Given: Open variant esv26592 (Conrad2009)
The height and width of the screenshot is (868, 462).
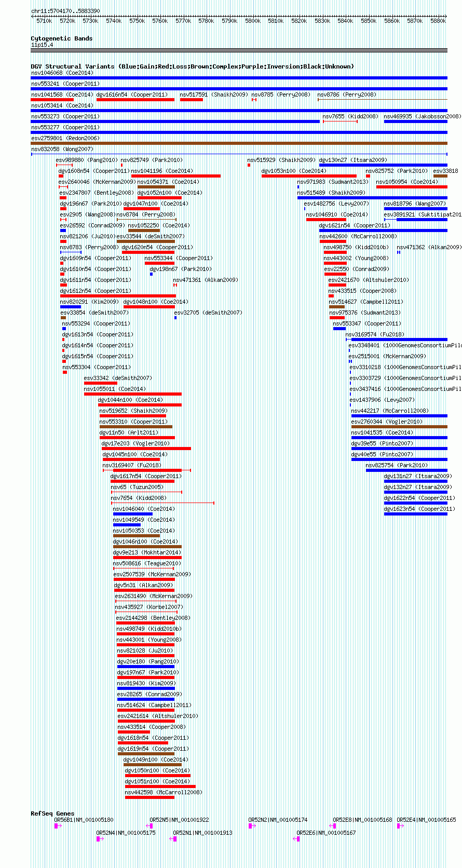Looking at the screenshot, I should click(92, 225).
